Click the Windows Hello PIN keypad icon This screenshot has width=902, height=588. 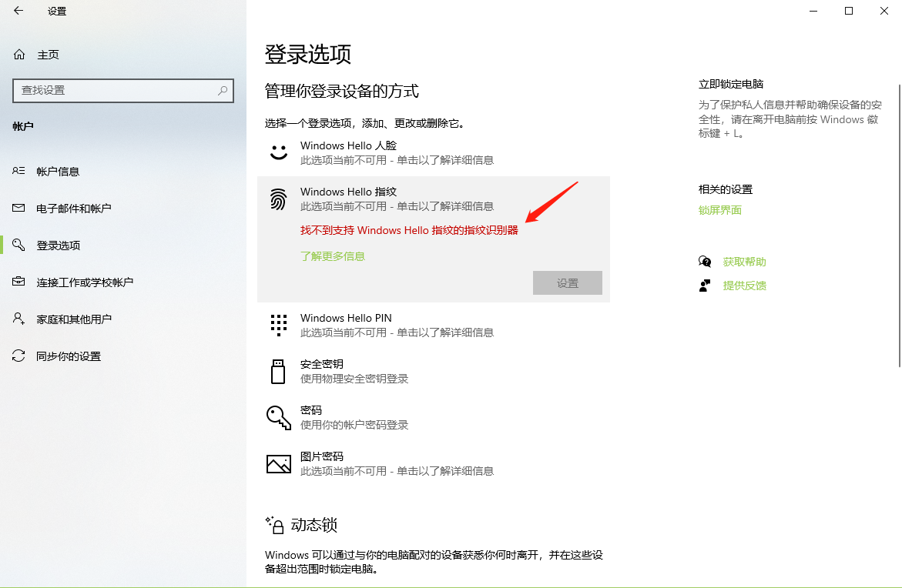(278, 325)
